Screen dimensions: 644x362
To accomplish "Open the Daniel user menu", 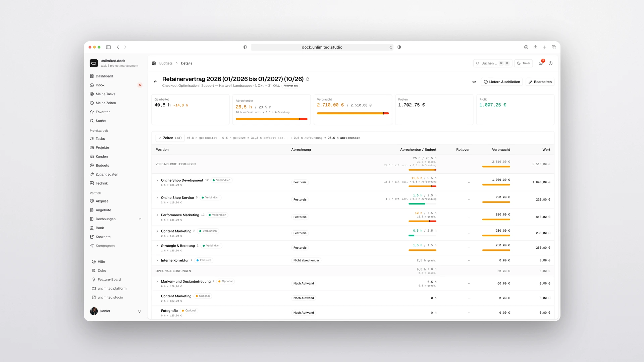I will pos(116,311).
